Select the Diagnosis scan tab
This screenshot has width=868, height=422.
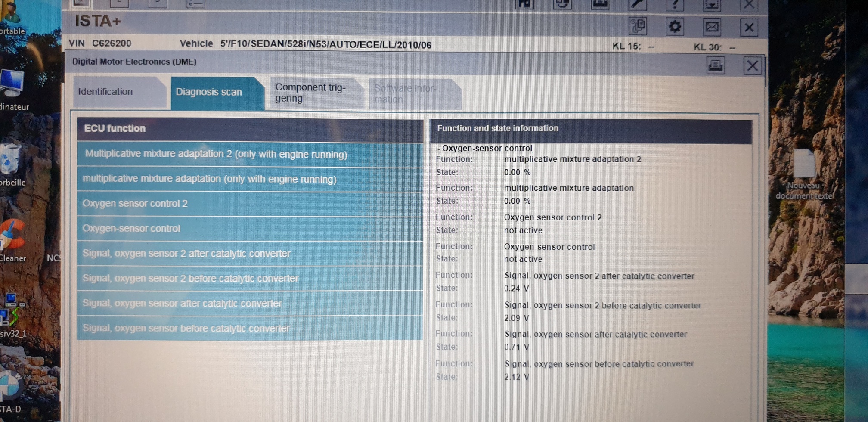coord(217,92)
